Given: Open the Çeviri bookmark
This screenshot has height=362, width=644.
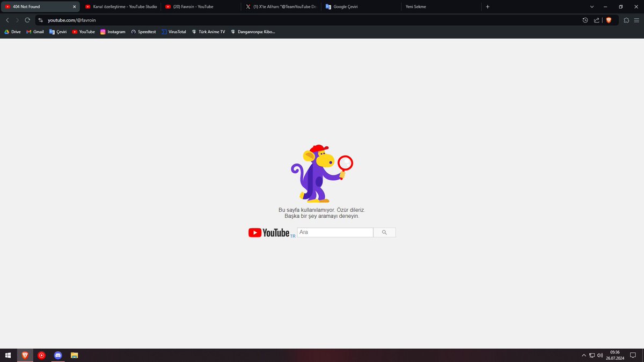Looking at the screenshot, I should pyautogui.click(x=58, y=32).
